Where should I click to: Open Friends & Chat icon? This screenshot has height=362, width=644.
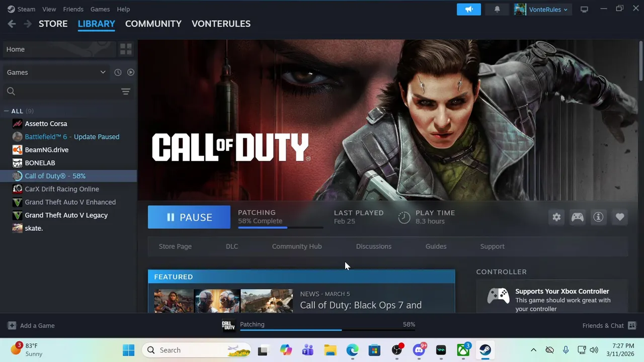click(x=632, y=325)
